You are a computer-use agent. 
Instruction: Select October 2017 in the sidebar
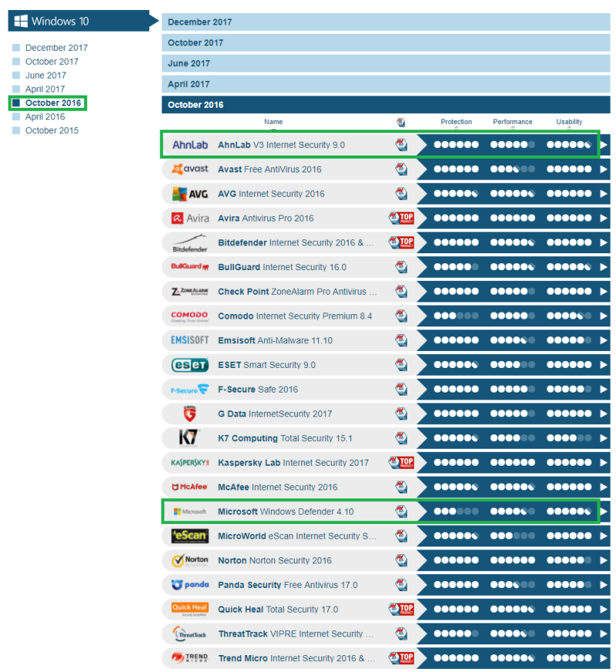pyautogui.click(x=52, y=62)
